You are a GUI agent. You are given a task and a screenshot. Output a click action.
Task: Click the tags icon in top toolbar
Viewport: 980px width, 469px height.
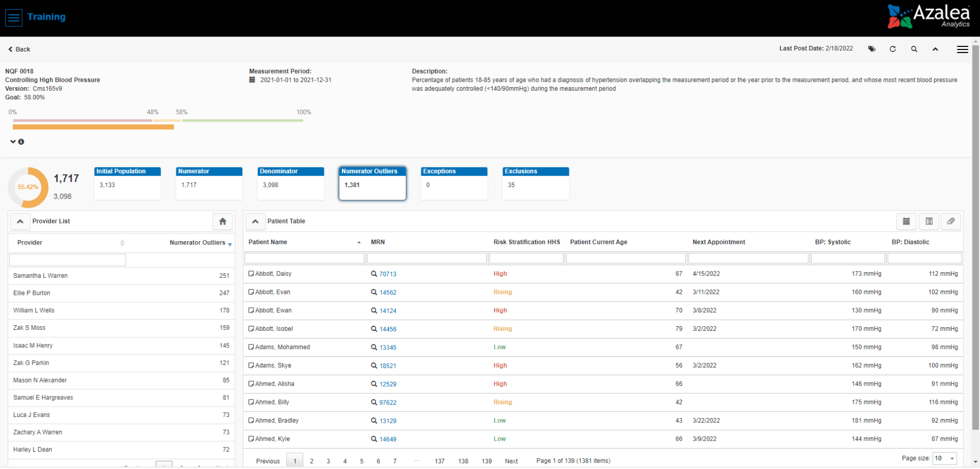[x=872, y=49]
